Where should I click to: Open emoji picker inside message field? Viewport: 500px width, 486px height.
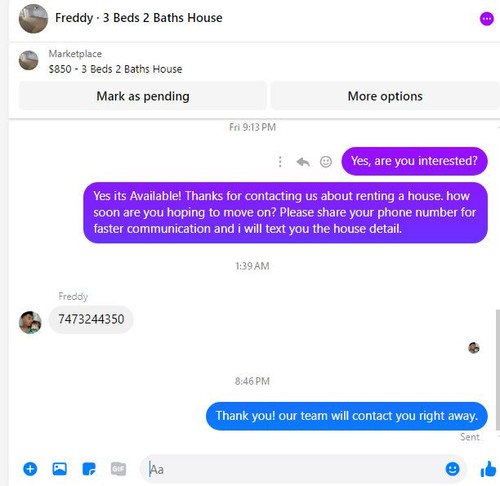tap(452, 469)
